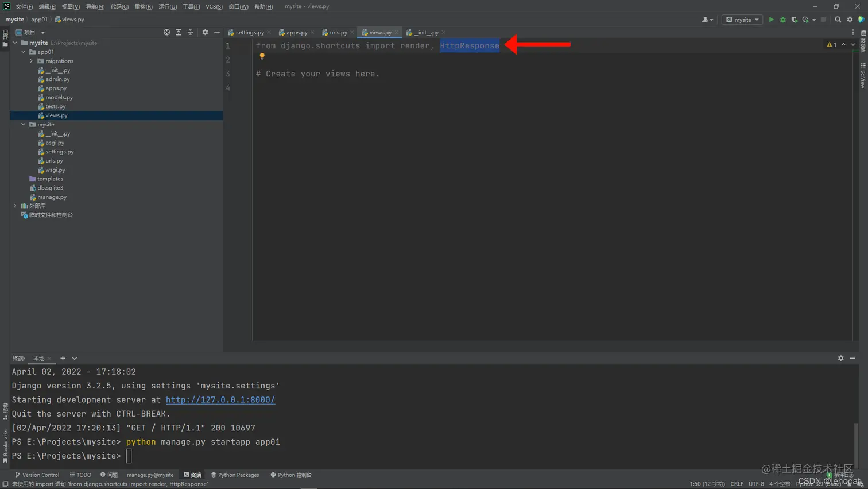The height and width of the screenshot is (489, 868).
Task: Collapse the app01 folder
Action: tap(24, 52)
